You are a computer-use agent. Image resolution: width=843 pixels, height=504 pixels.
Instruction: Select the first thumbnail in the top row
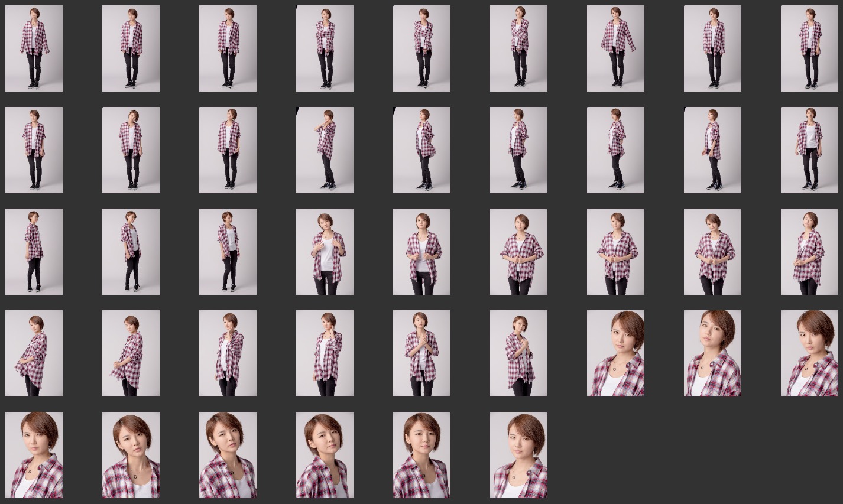(x=34, y=48)
